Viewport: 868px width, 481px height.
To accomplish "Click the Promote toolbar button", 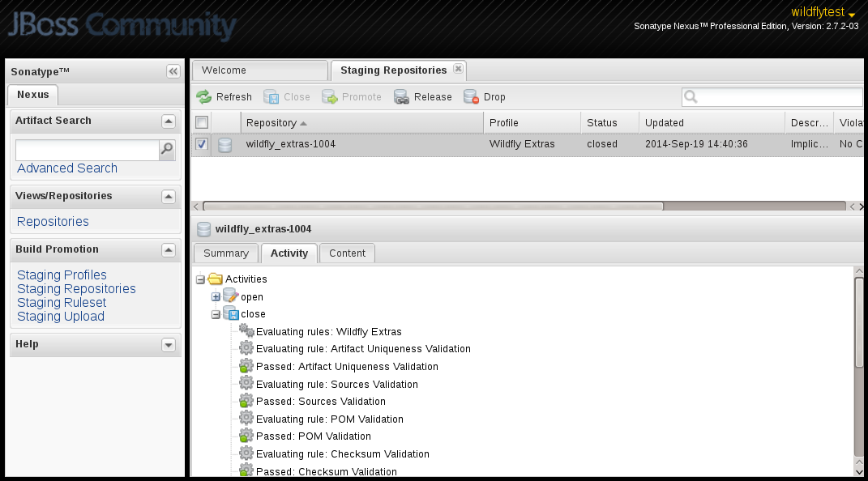I will [x=352, y=97].
